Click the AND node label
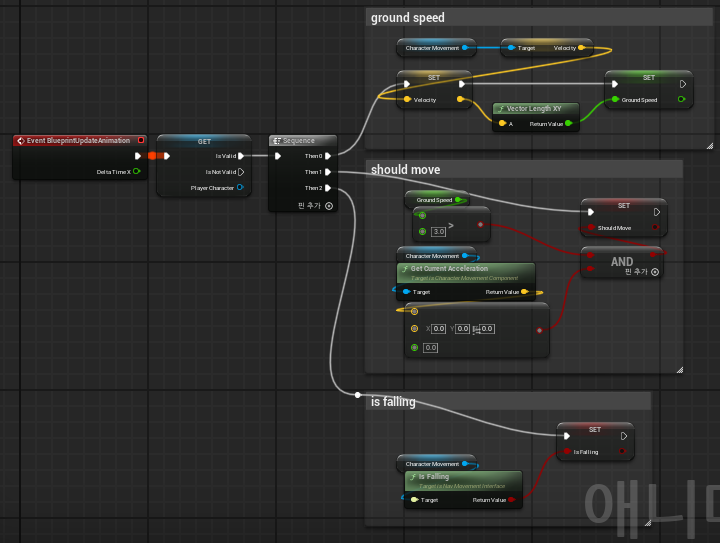 [x=622, y=262]
